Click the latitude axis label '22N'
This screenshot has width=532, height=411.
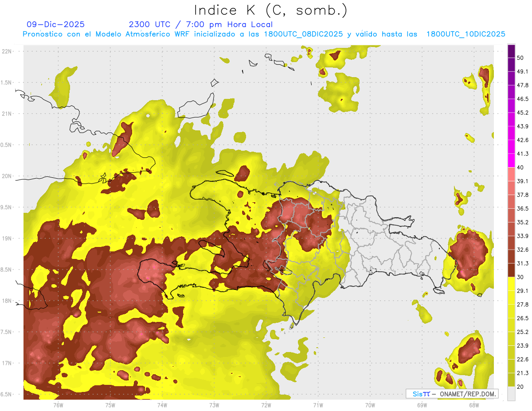(x=8, y=51)
